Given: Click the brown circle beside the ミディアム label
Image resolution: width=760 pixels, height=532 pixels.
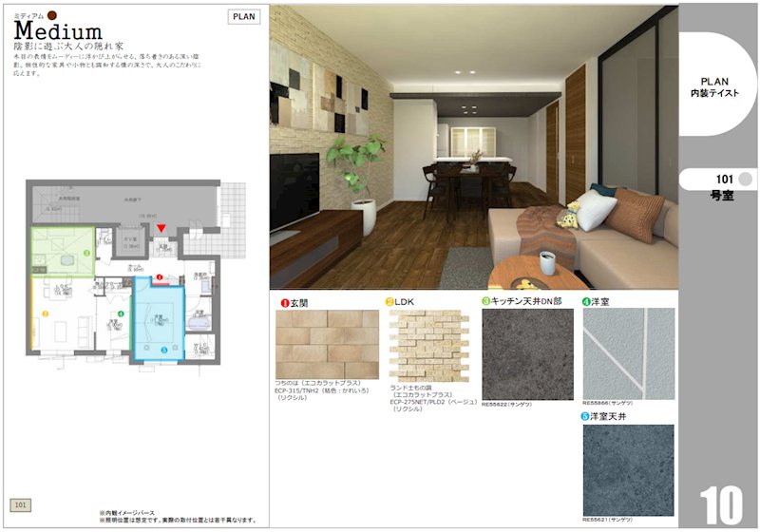Looking at the screenshot, I should [53, 15].
